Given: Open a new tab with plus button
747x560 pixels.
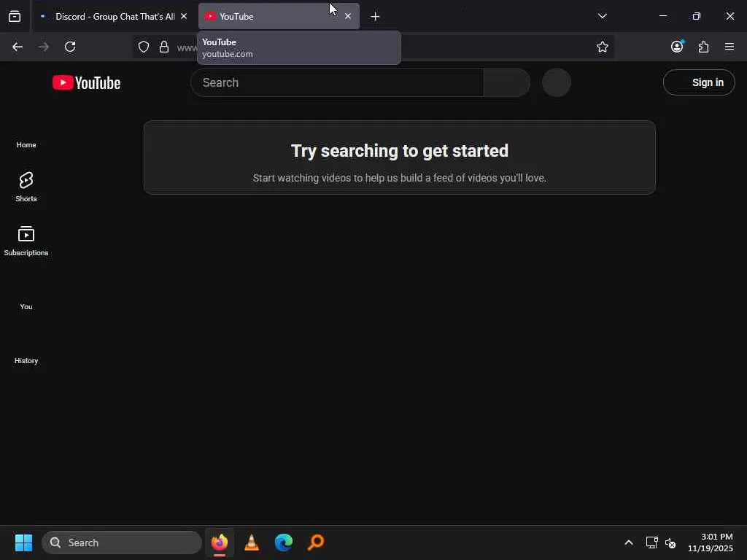Looking at the screenshot, I should point(375,17).
